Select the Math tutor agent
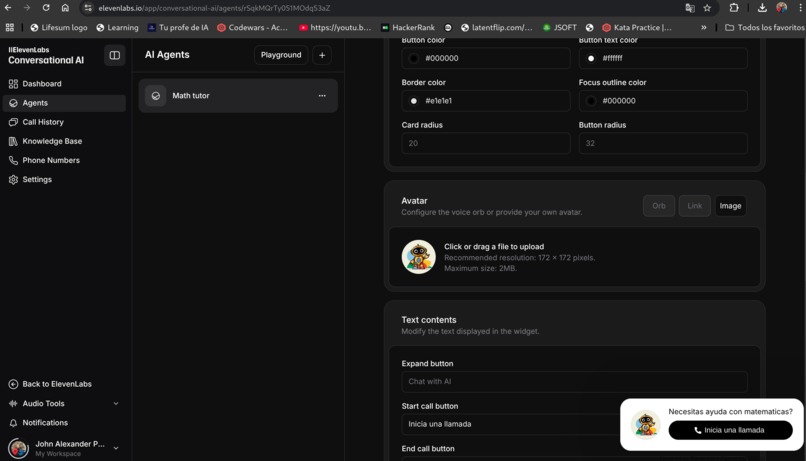806x461 pixels. (x=238, y=96)
